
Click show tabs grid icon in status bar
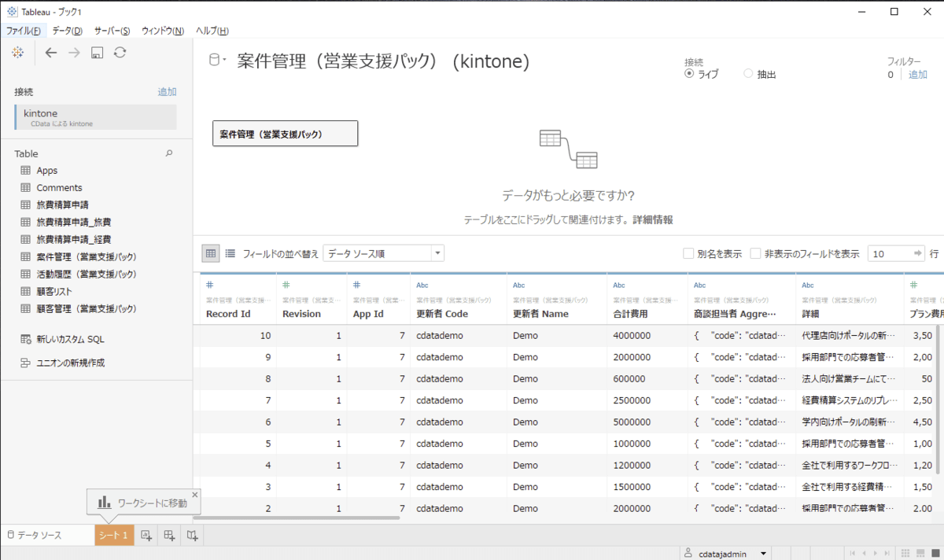905,554
